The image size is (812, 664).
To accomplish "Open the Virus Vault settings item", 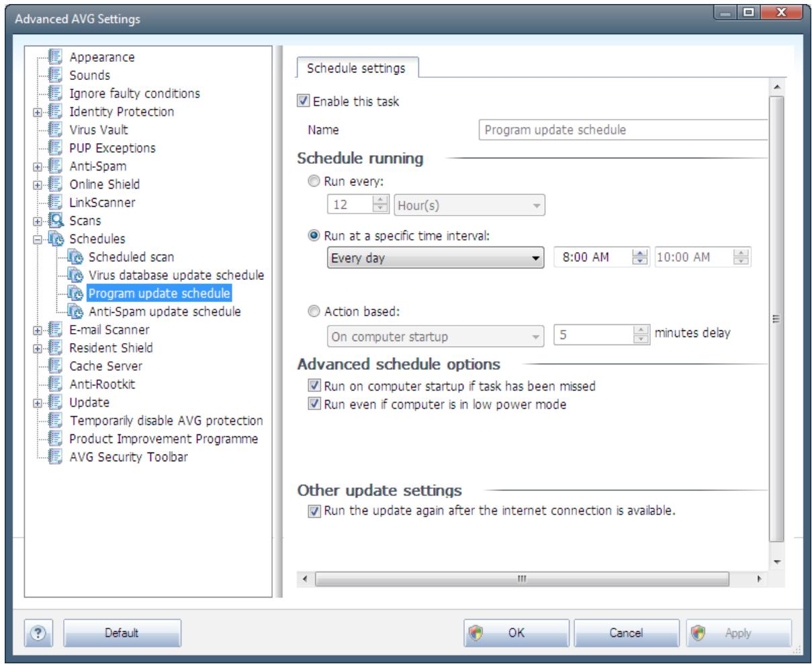I will 99,130.
